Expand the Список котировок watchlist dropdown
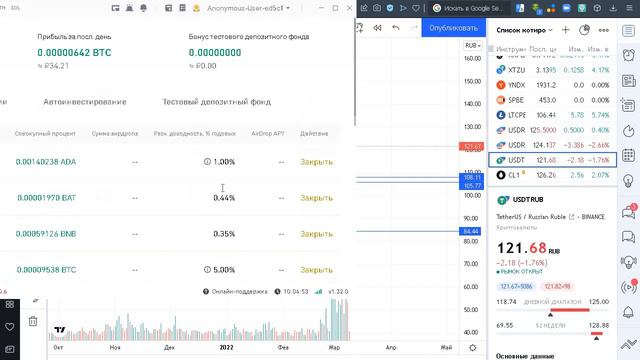This screenshot has height=360, width=640. 524,30
